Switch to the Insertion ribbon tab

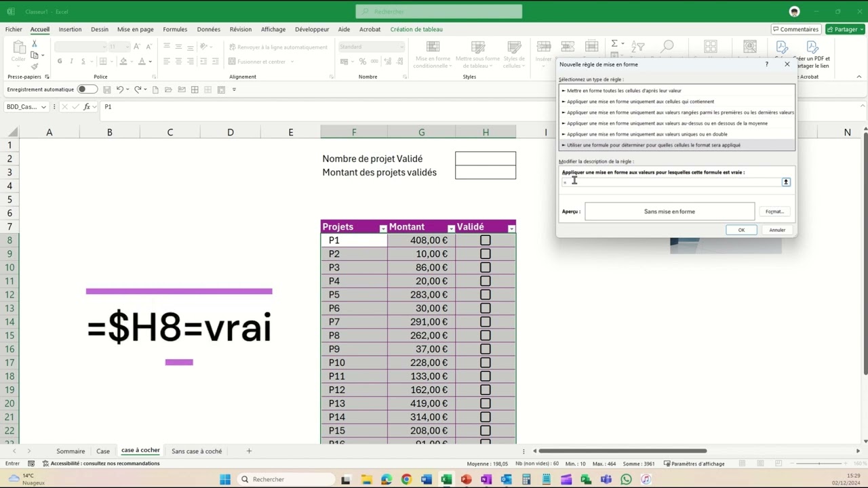(70, 29)
